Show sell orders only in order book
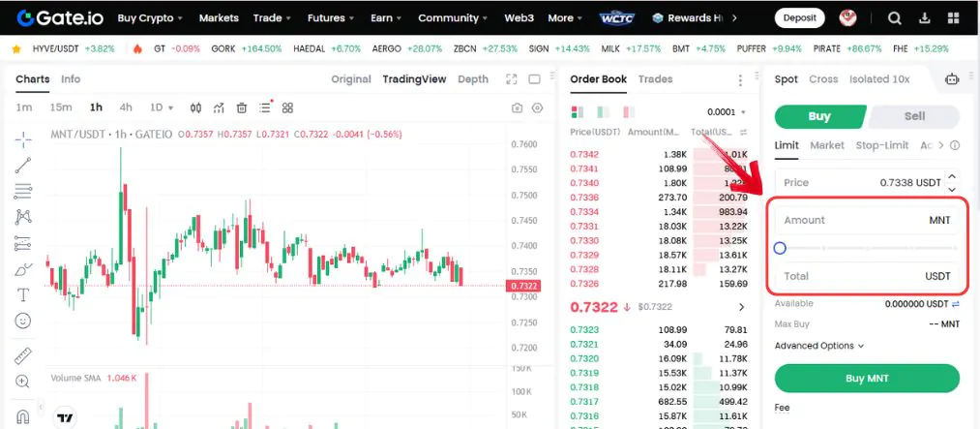The width and height of the screenshot is (980, 429). [x=629, y=112]
